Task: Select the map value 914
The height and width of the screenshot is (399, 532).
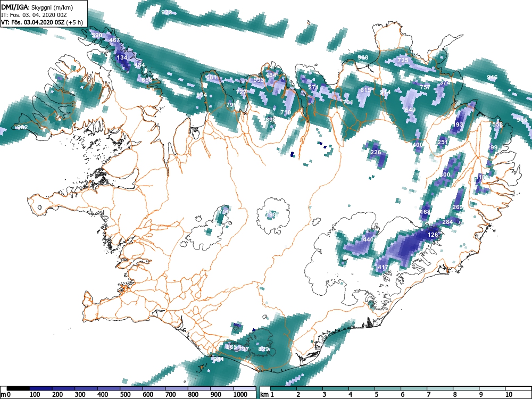Action: [385, 92]
